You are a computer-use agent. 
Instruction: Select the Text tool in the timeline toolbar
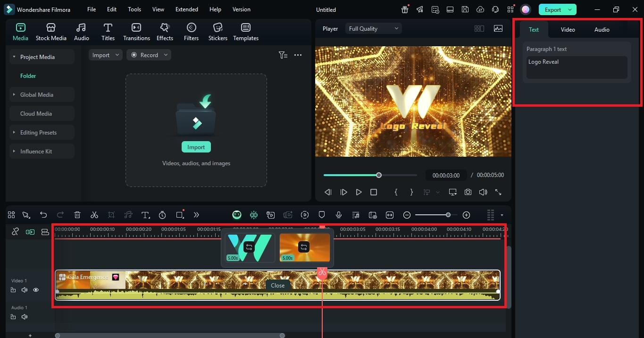click(x=145, y=215)
